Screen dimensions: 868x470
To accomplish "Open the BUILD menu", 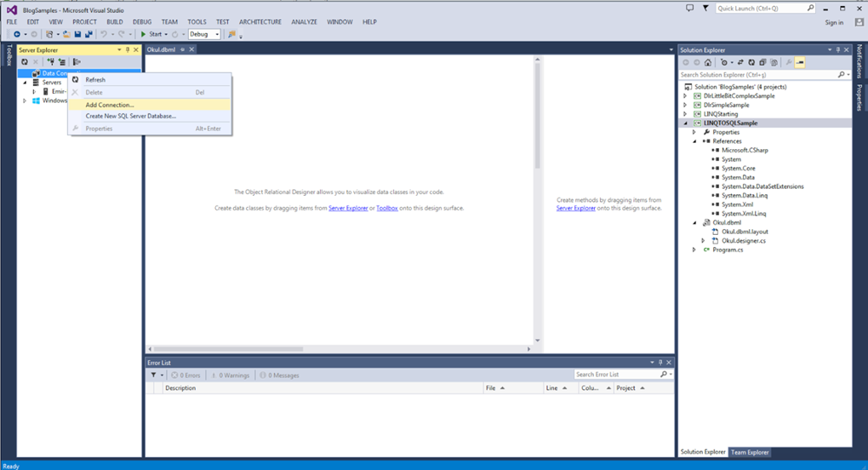I will point(115,22).
